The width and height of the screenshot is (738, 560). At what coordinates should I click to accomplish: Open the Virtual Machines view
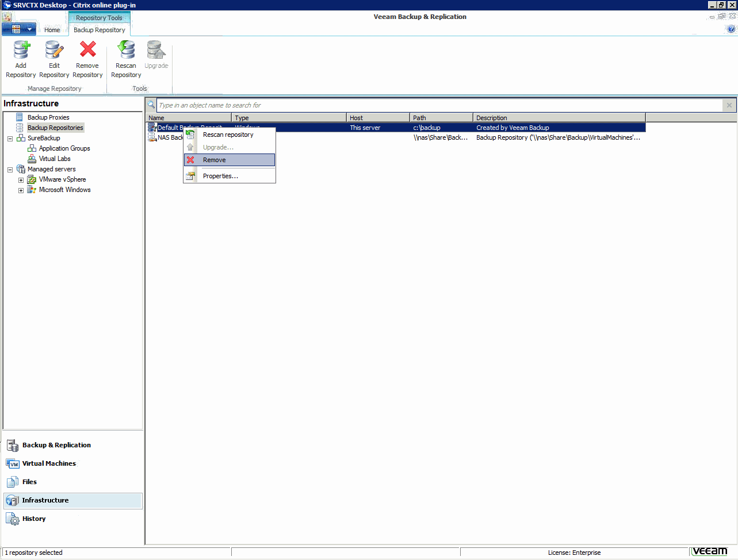pyautogui.click(x=73, y=463)
